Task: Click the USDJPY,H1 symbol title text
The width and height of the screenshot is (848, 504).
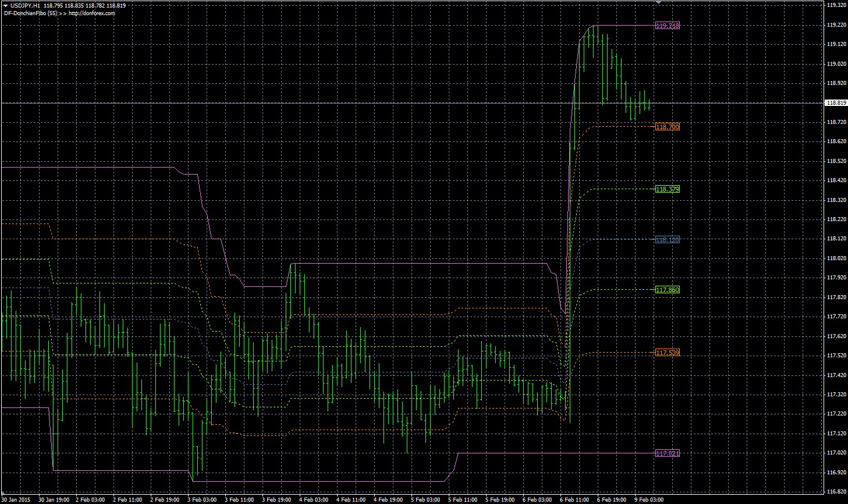Action: pyautogui.click(x=26, y=5)
